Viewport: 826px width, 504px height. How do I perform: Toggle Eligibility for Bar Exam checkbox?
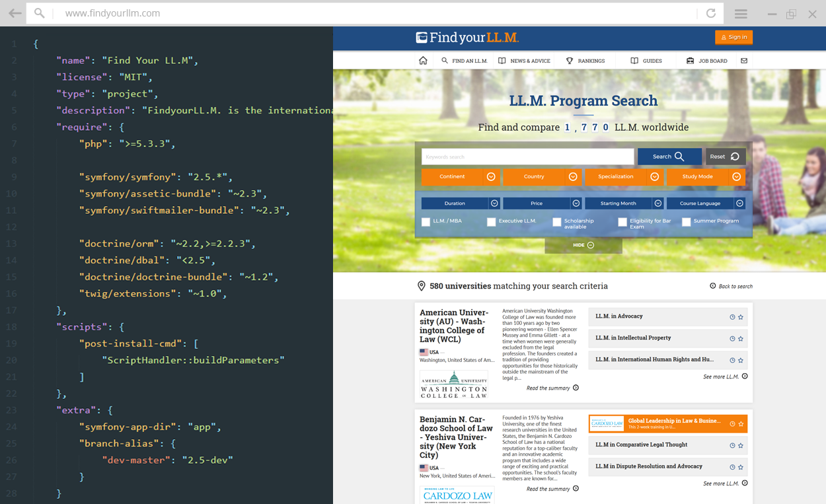(622, 222)
